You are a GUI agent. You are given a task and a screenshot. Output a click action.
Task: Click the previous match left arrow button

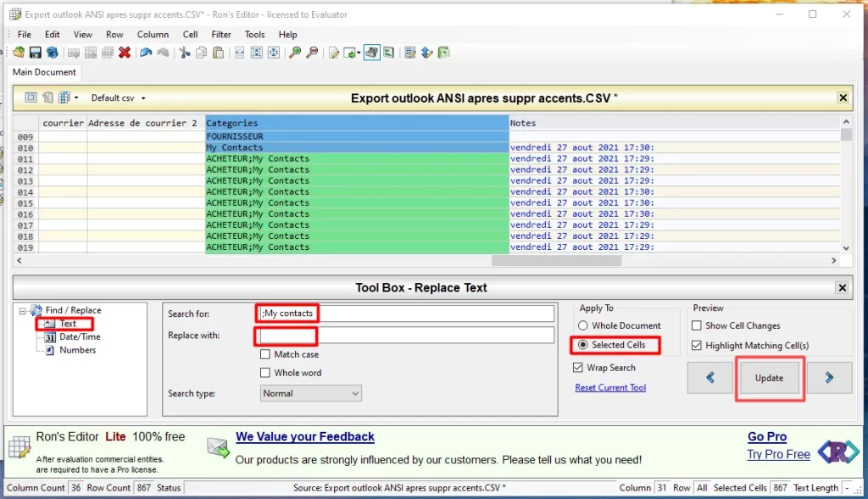click(x=710, y=378)
